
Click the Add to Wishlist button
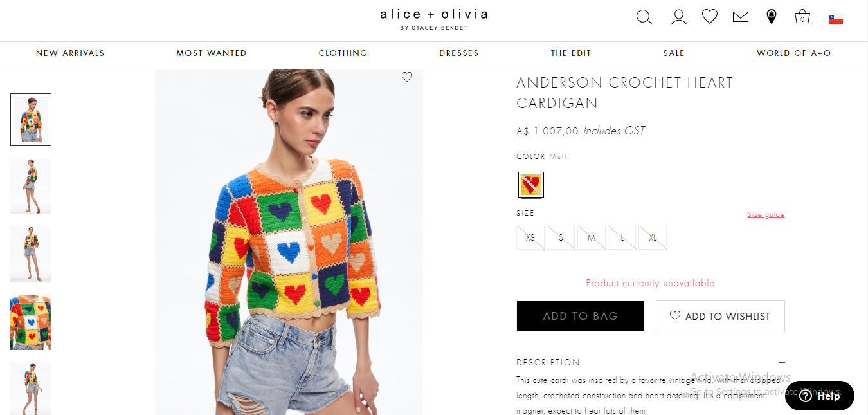(720, 316)
